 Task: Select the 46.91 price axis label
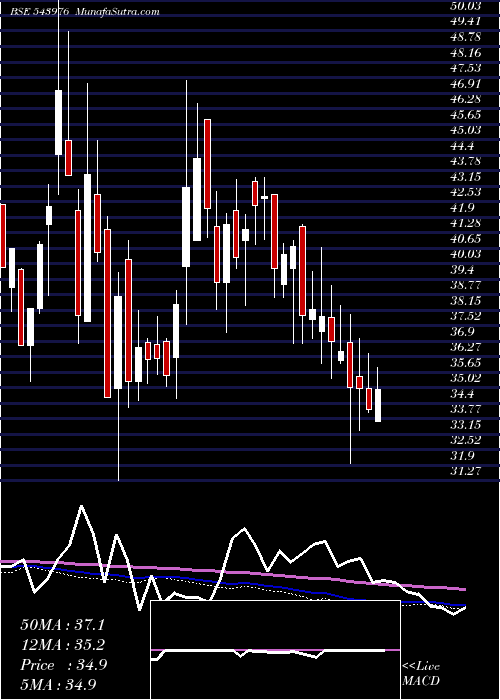(x=465, y=83)
